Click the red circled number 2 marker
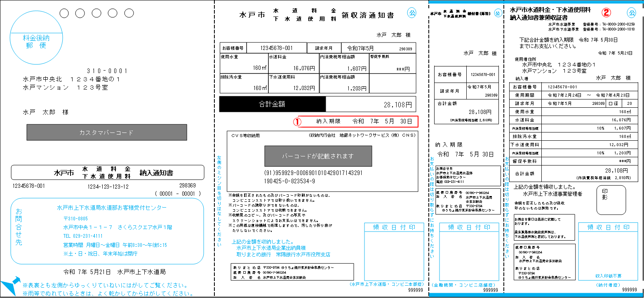The image size is (644, 298). [x=606, y=12]
